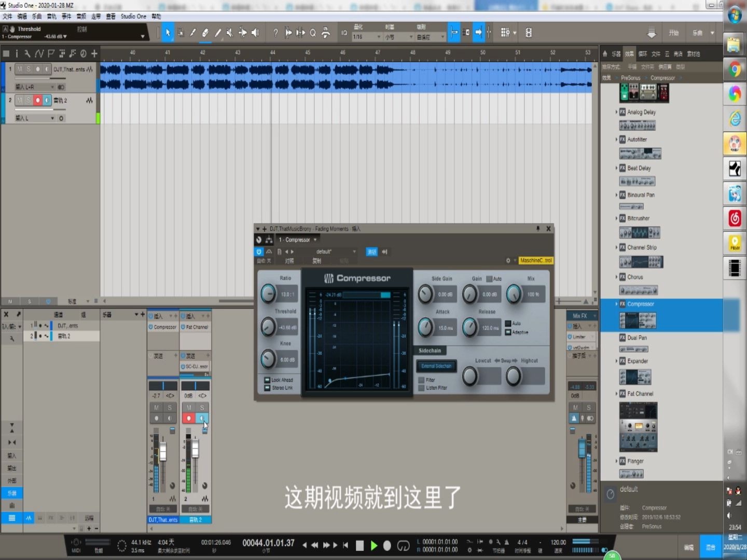
Task: Open the track inspector 'i' icon
Action: tap(17, 53)
